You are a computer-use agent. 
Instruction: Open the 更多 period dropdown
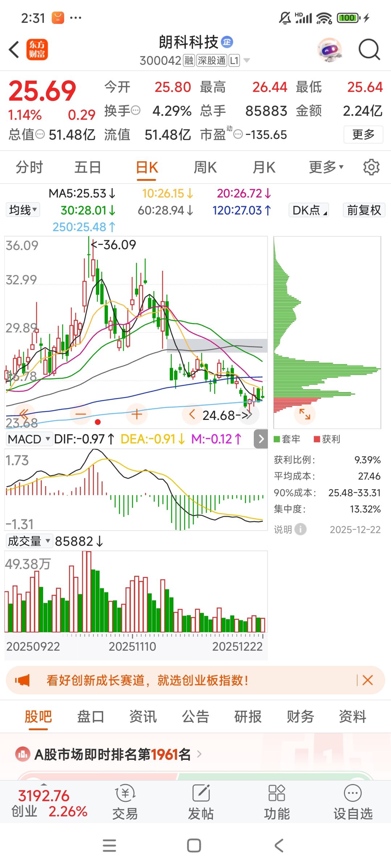click(326, 167)
